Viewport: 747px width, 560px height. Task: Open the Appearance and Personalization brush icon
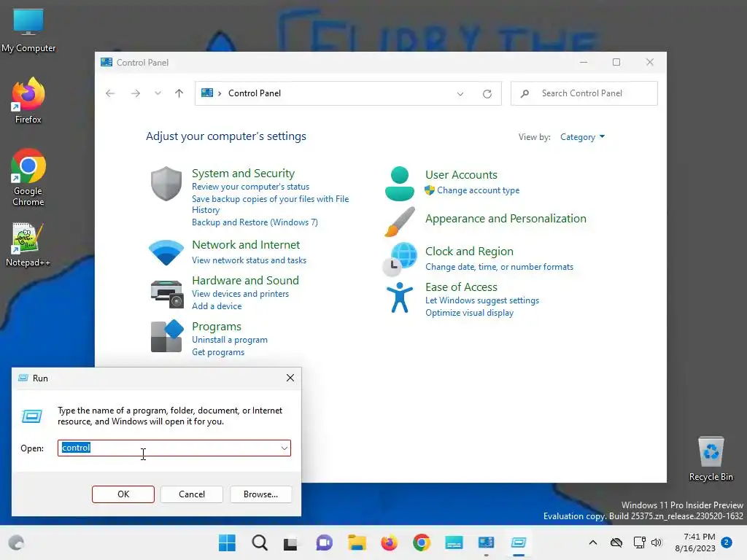click(399, 222)
